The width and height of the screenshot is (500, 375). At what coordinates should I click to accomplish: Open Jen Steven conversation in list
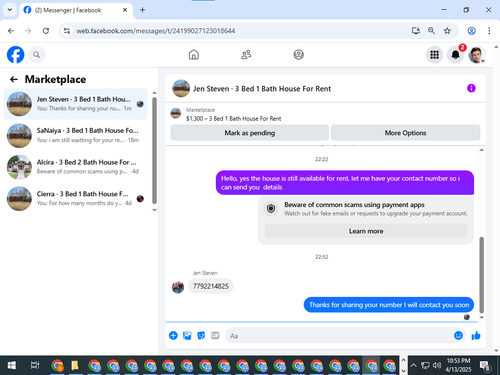coord(75,104)
